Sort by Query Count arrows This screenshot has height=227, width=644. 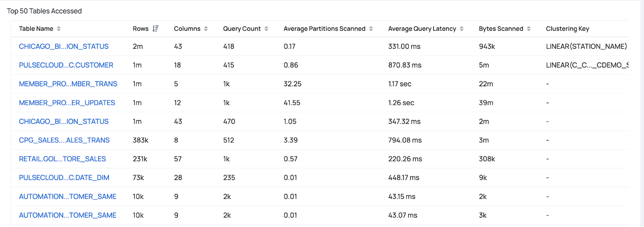pos(266,29)
